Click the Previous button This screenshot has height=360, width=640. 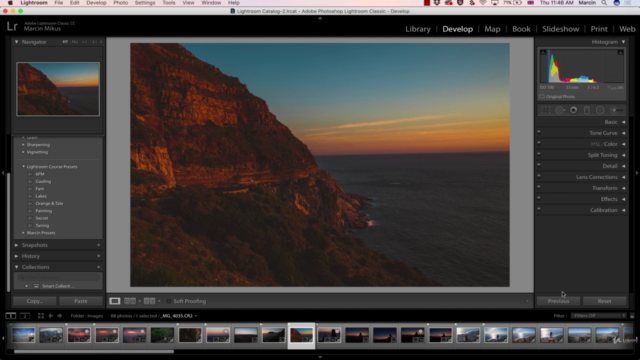pos(558,301)
